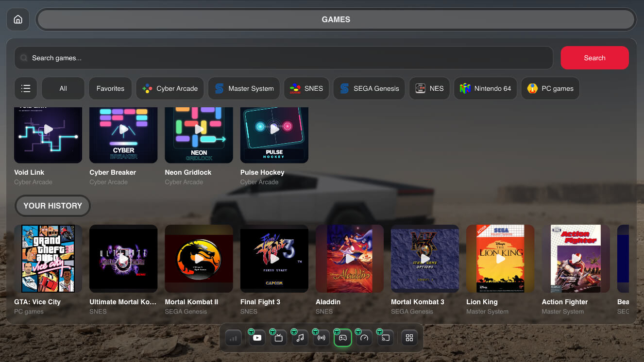Viewport: 644px width, 362px height.
Task: Open the radio broadcast app in dock
Action: pyautogui.click(x=322, y=338)
